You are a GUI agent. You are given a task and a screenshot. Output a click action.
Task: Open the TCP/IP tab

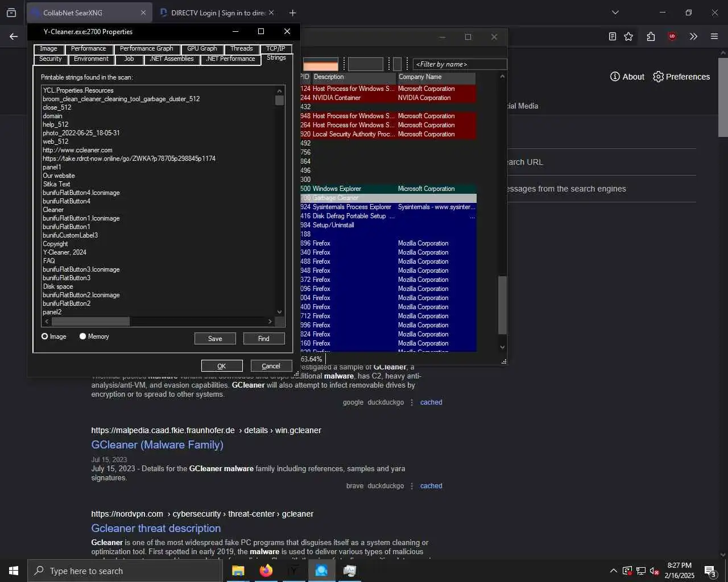point(276,49)
